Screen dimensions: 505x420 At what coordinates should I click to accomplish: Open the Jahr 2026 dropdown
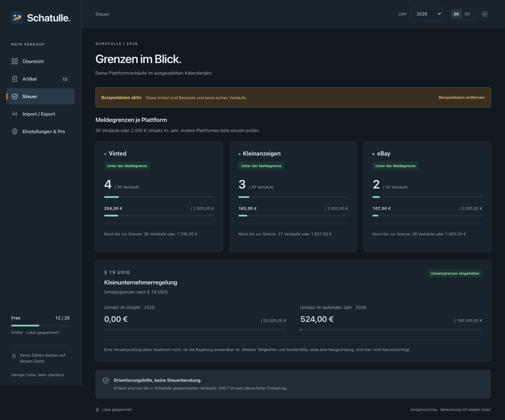[x=427, y=14]
